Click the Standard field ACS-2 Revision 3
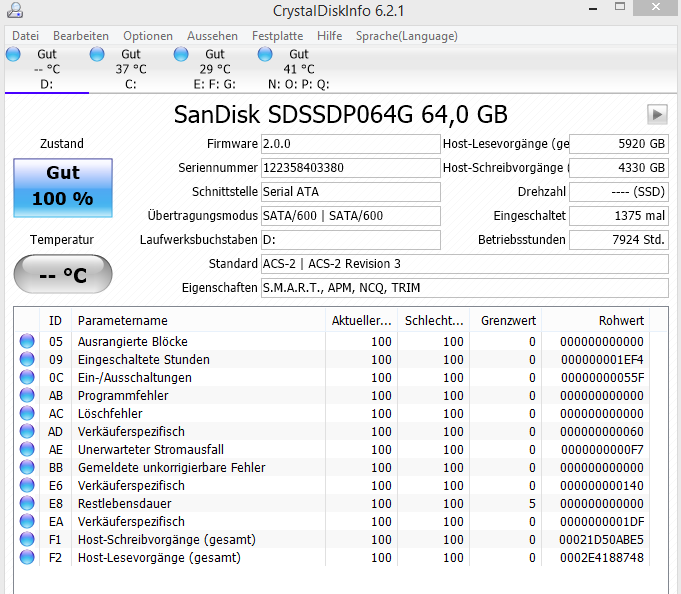 coord(465,264)
